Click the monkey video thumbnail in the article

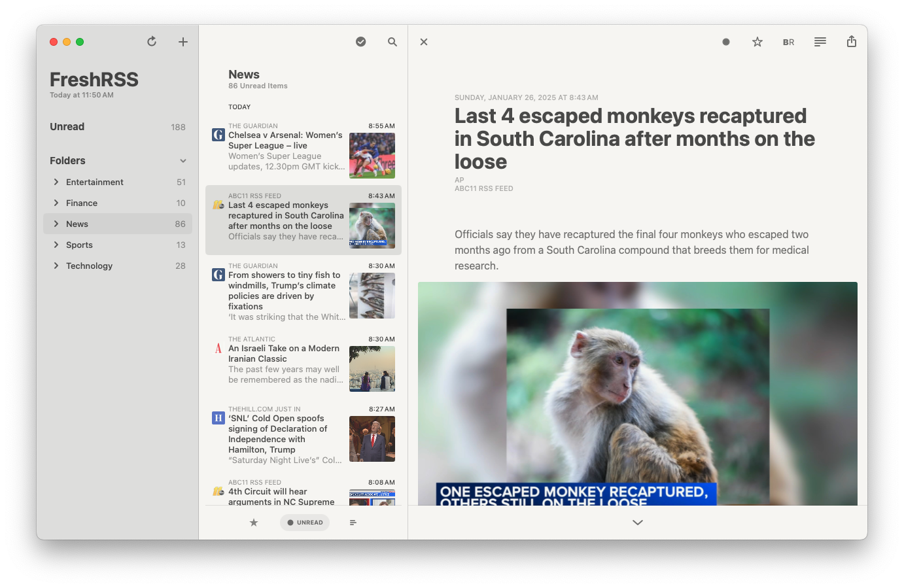638,394
